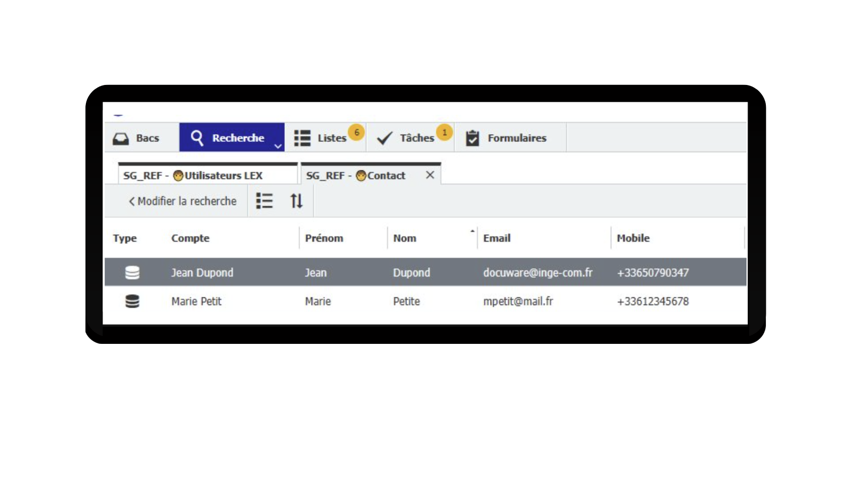The height and width of the screenshot is (488, 868).
Task: Sort by the Type column header
Action: click(125, 238)
